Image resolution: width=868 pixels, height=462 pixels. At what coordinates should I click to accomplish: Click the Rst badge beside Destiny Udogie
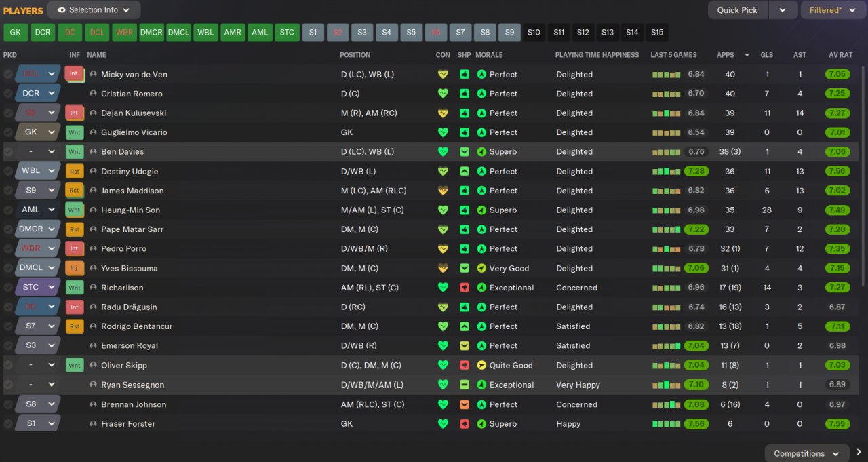click(x=75, y=172)
